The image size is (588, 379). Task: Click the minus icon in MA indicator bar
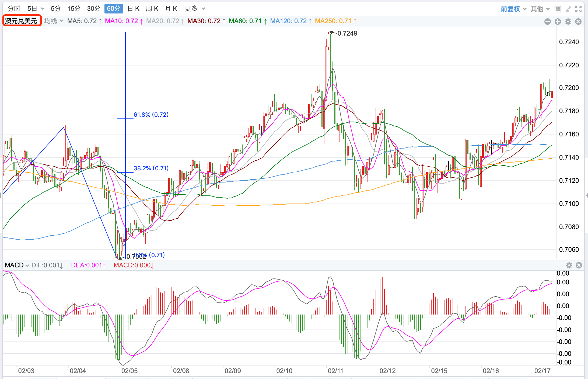click(x=547, y=22)
